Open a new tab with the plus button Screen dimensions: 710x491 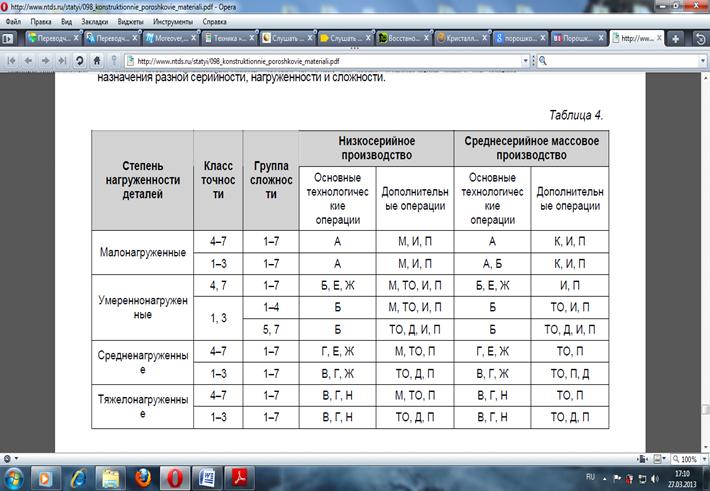pyautogui.click(x=676, y=38)
